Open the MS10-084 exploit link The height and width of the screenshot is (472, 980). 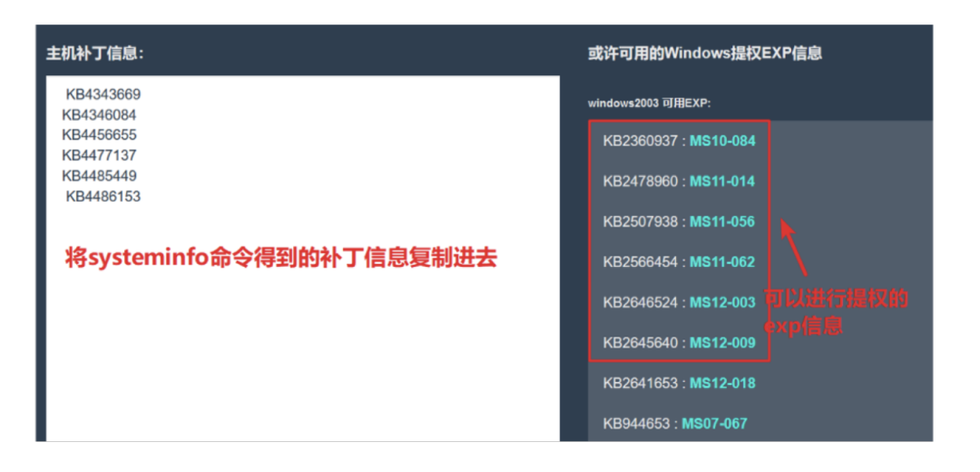[722, 142]
